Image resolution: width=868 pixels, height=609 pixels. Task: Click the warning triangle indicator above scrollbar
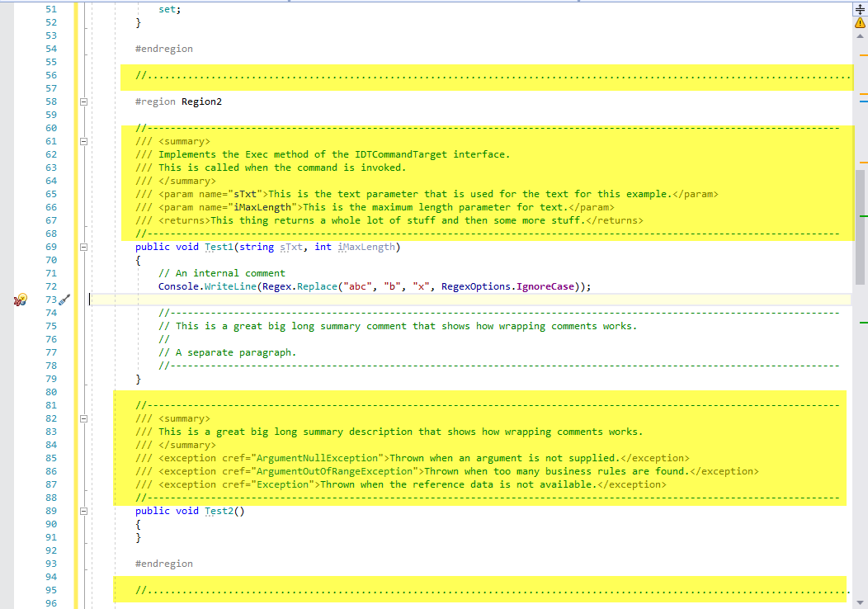point(860,23)
